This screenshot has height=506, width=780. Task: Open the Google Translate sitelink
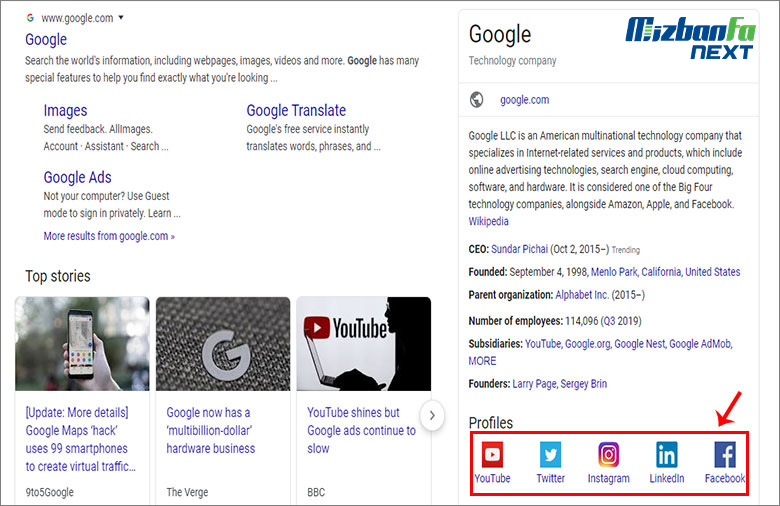tap(296, 110)
